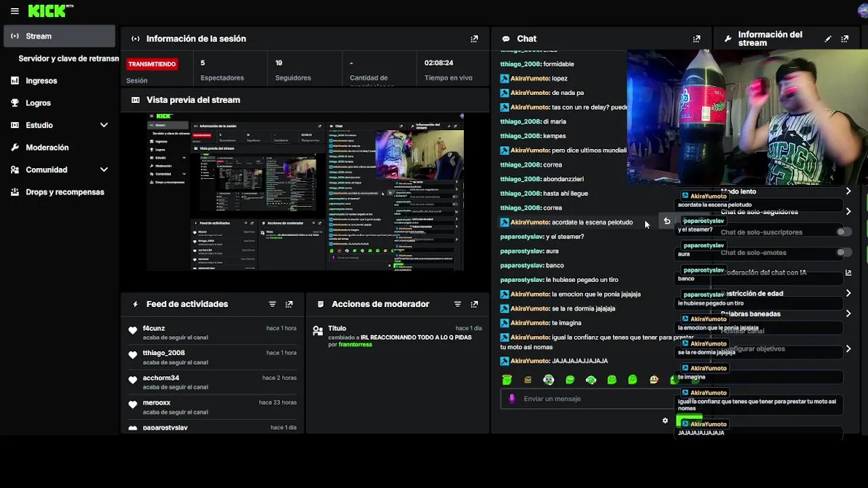
Task: Expand the Comunidad submenu chevron
Action: 104,170
